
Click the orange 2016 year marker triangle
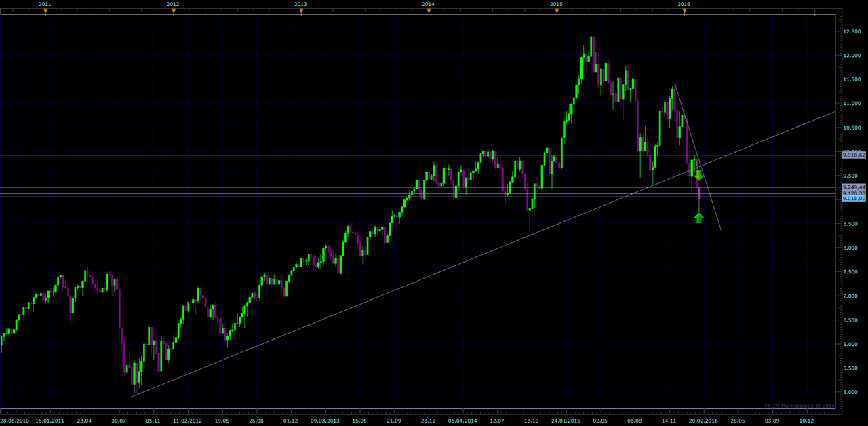click(684, 11)
